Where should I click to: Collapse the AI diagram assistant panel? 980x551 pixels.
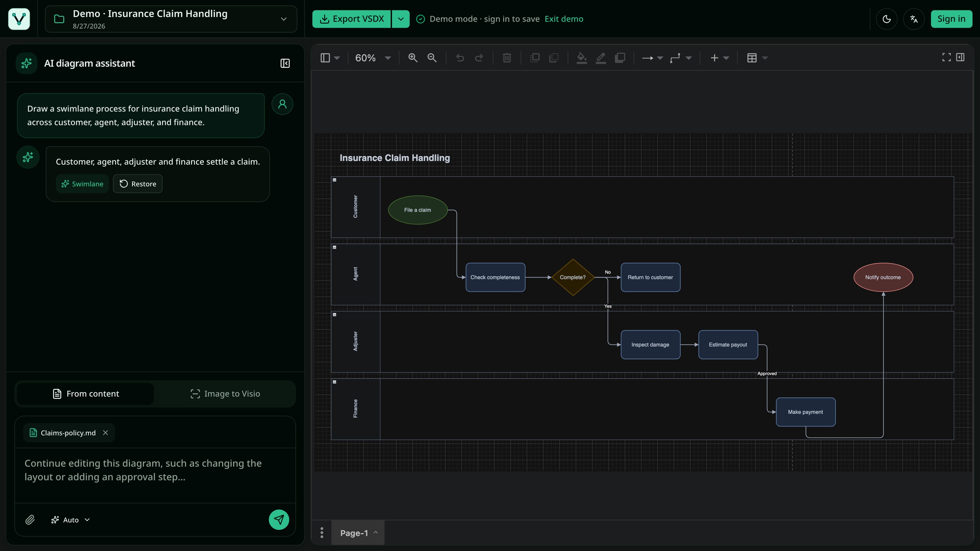pos(285,63)
